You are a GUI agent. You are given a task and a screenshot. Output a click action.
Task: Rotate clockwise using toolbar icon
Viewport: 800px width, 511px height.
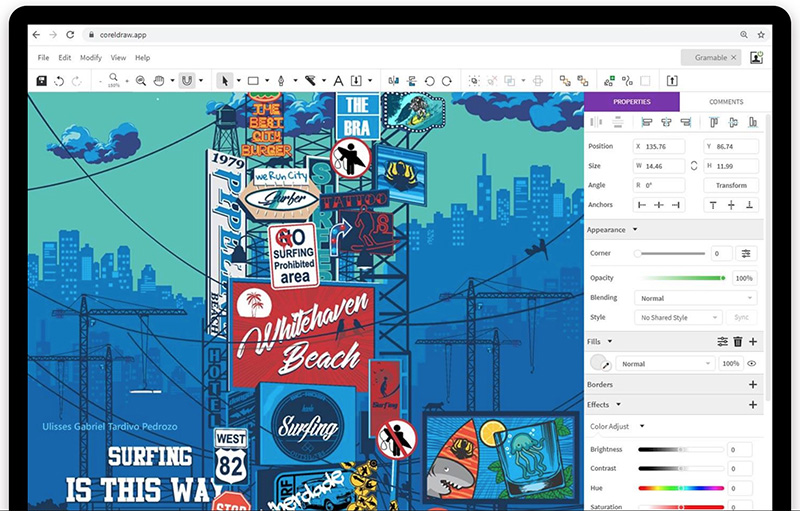click(447, 81)
